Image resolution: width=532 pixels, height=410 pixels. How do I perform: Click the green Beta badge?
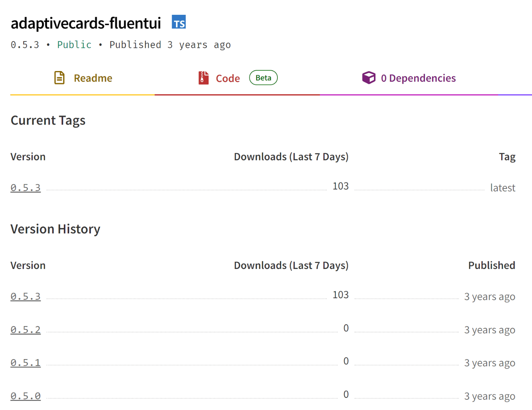(x=263, y=78)
